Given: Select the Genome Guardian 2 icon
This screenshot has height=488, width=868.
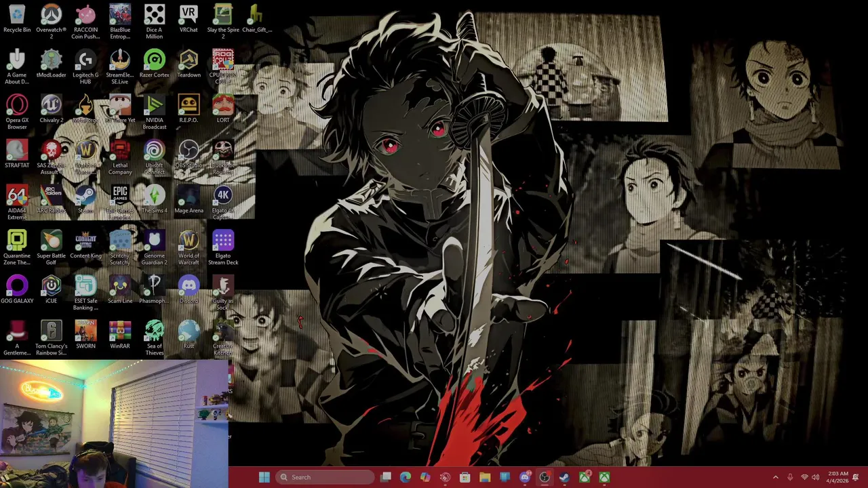Looking at the screenshot, I should tap(154, 248).
